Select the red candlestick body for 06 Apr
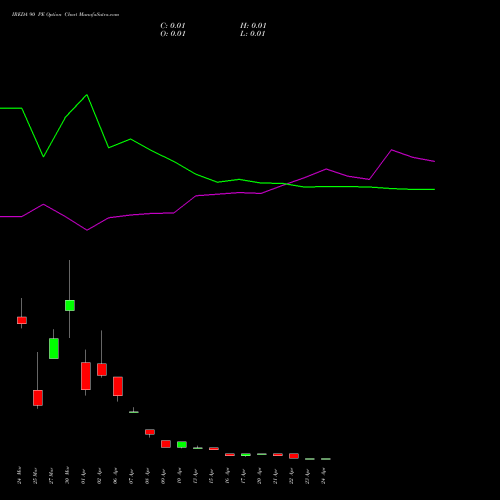The width and height of the screenshot is (500, 500). tap(118, 386)
